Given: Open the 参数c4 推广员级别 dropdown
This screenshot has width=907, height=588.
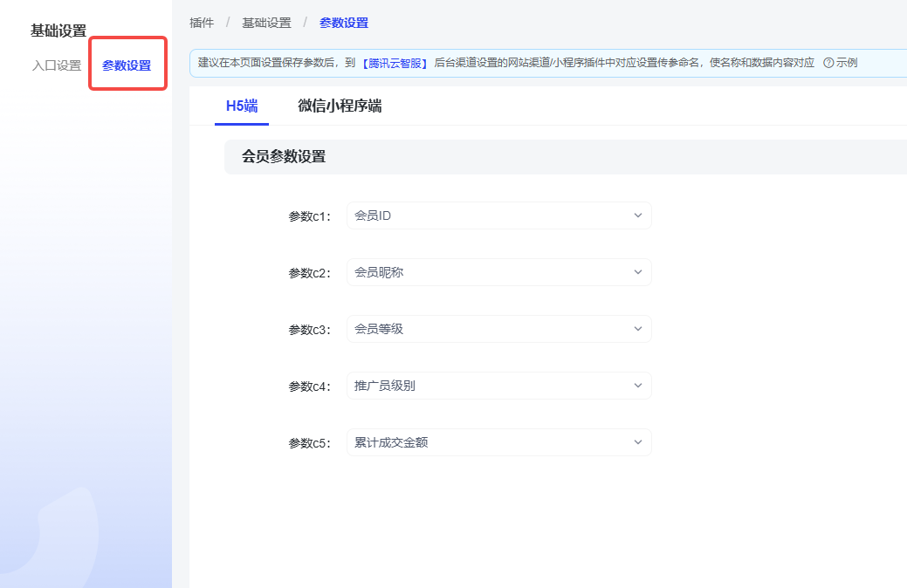Looking at the screenshot, I should point(489,386).
